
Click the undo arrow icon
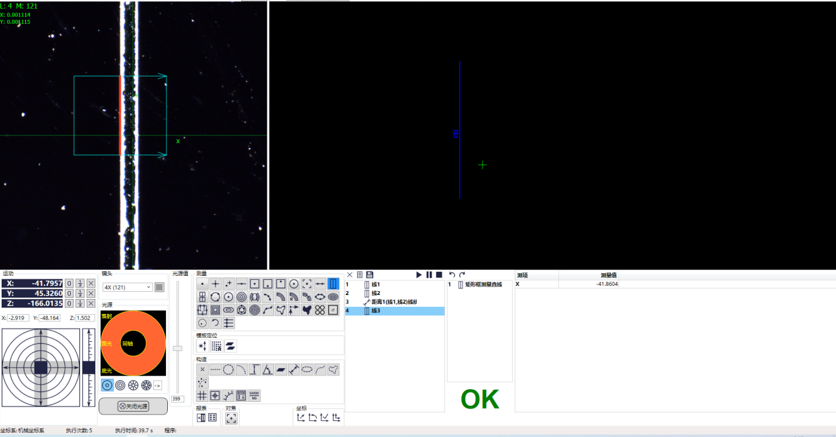pos(452,275)
